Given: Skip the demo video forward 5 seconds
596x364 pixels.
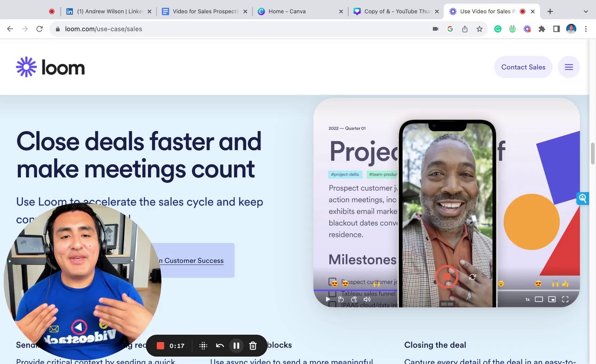Looking at the screenshot, I should [x=354, y=299].
